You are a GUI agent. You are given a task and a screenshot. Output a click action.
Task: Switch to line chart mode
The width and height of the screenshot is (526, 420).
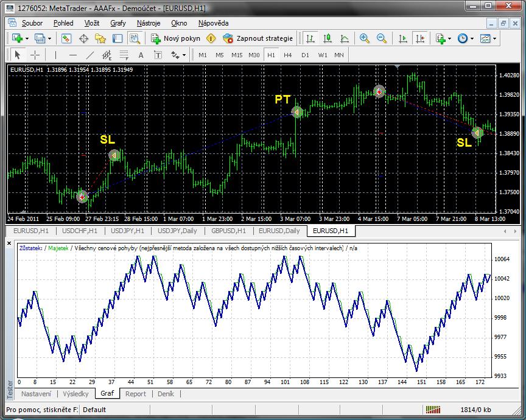tap(345, 38)
